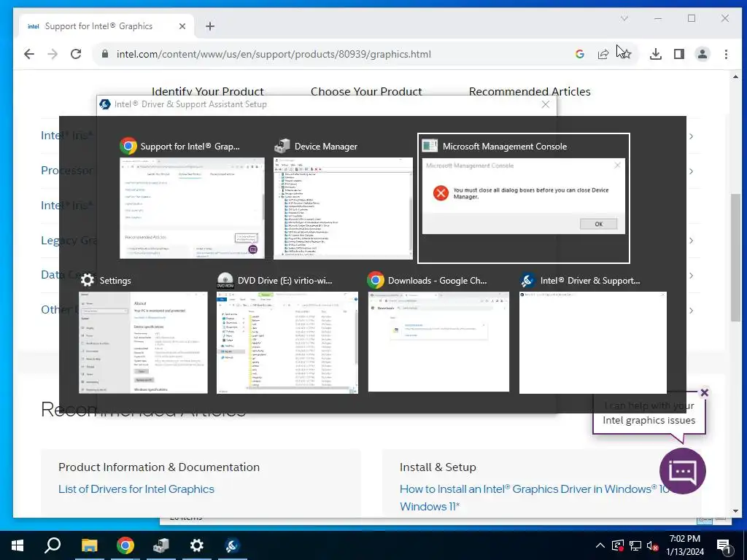
Task: Share this page using the share icon
Action: click(x=603, y=54)
